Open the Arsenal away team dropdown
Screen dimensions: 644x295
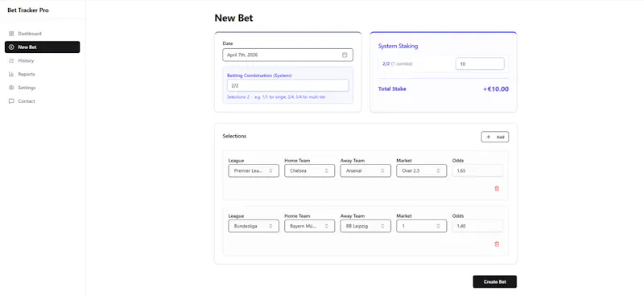pos(365,170)
